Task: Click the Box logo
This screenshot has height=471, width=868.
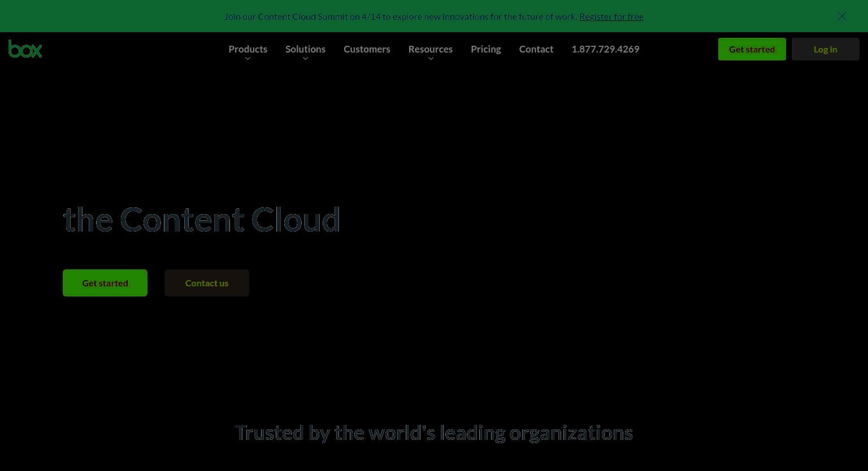Action: (25, 49)
